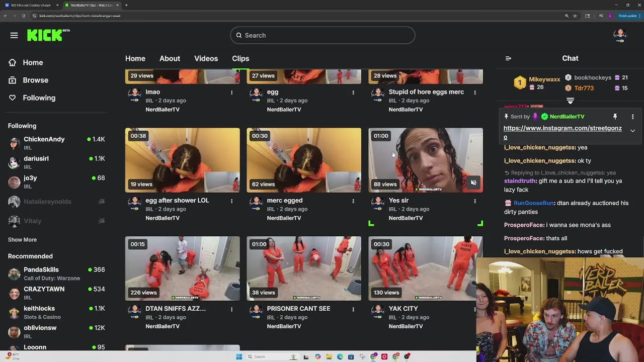
Task: Open the pinned Instagram link in chat
Action: [562, 132]
